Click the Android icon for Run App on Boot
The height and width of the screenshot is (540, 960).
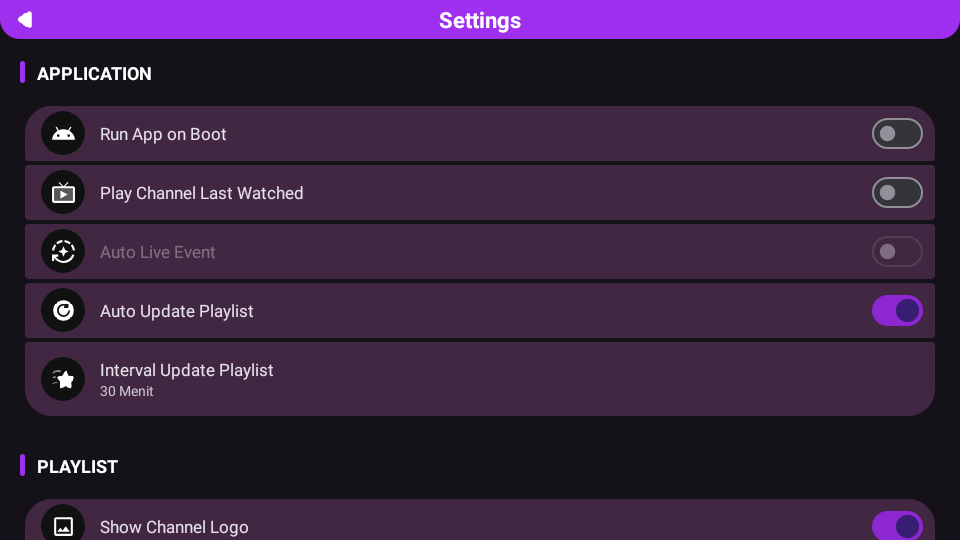pyautogui.click(x=63, y=133)
